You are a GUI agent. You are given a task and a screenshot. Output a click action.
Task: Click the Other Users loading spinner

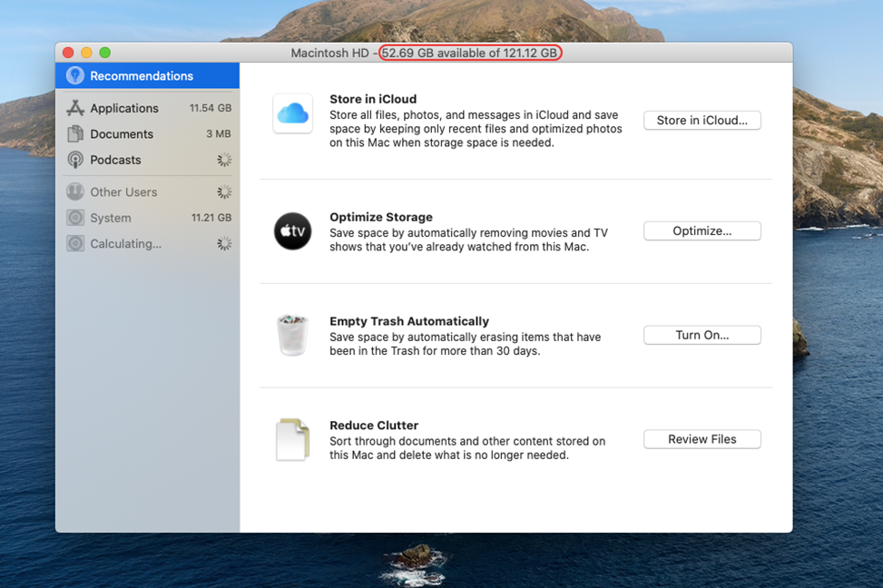coord(224,192)
